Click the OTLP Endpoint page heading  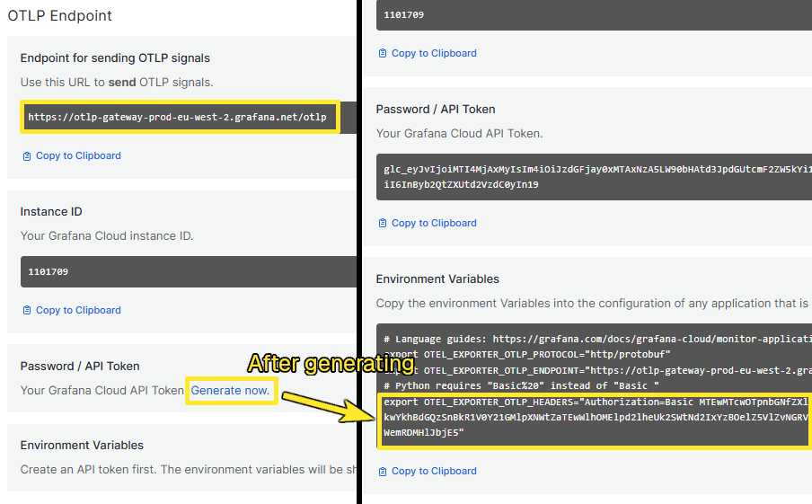point(59,15)
